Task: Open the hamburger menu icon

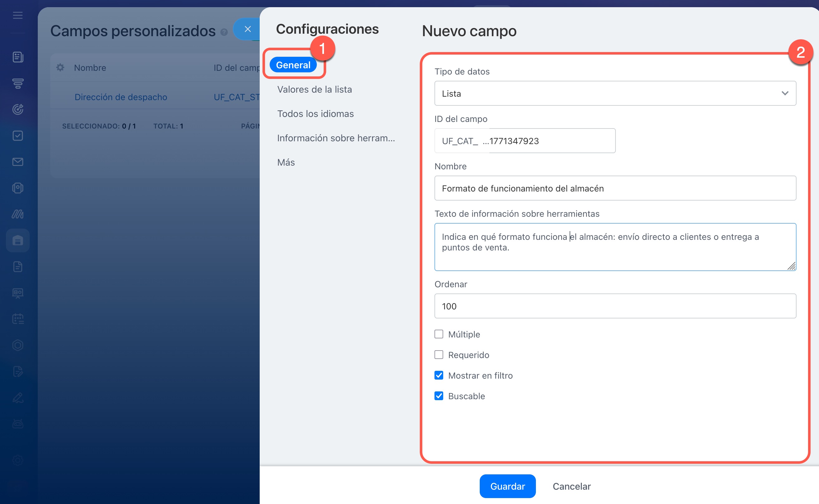Action: point(18,15)
